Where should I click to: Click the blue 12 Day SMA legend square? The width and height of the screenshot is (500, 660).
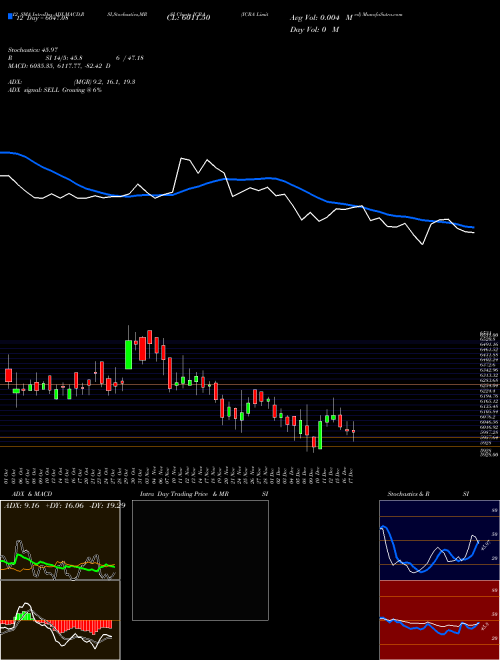(x=10, y=17)
